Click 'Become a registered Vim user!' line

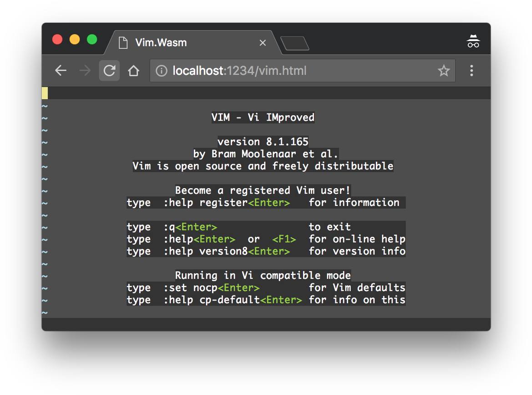click(263, 190)
